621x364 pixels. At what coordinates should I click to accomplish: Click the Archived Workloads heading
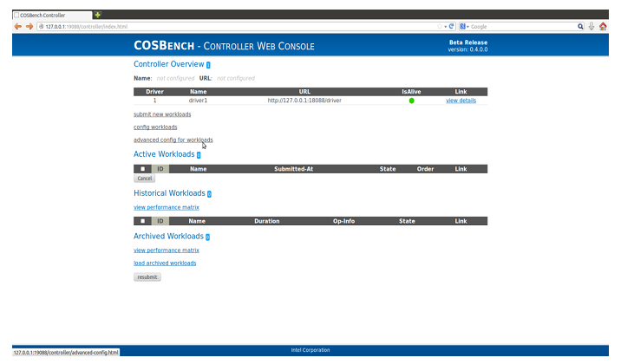pyautogui.click(x=168, y=237)
